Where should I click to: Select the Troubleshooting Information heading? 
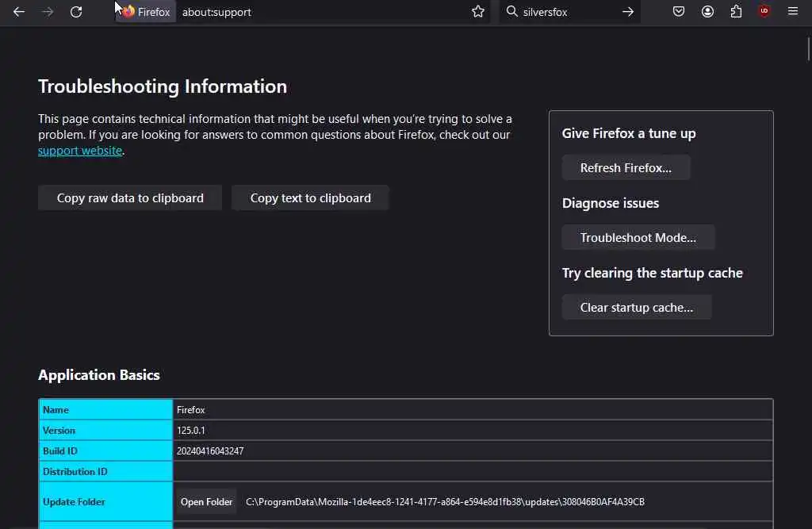(x=162, y=86)
